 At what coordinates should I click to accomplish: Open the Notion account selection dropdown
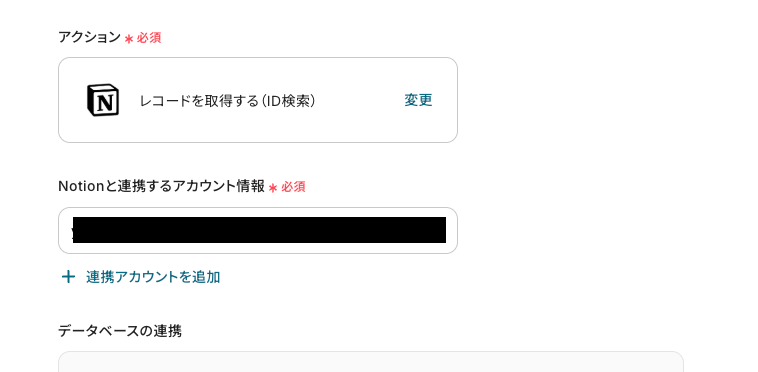(x=258, y=230)
